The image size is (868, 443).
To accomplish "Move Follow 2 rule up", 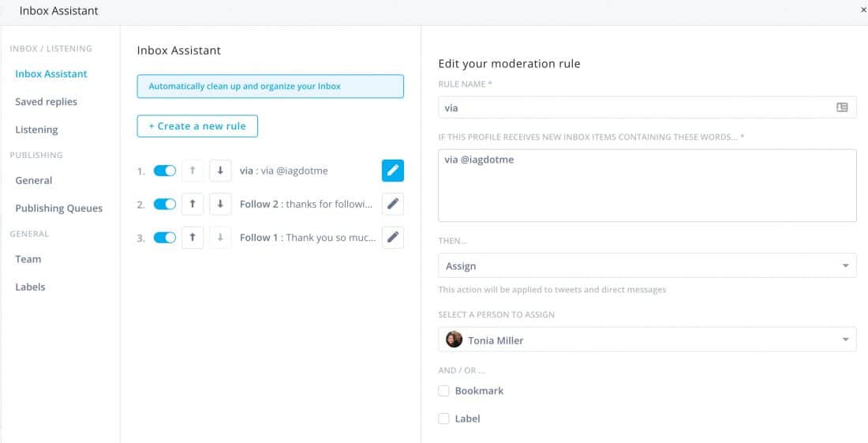I will (x=193, y=204).
